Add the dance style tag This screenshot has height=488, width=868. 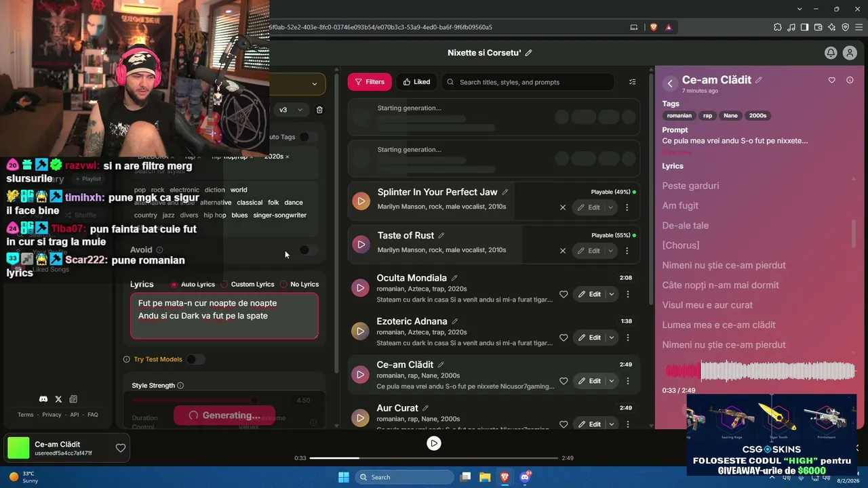click(294, 202)
